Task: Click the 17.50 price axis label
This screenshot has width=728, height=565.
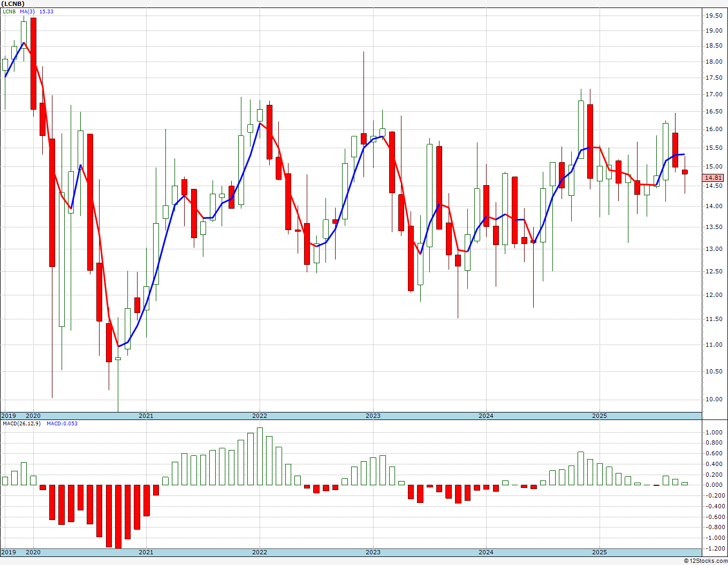Action: tap(714, 78)
